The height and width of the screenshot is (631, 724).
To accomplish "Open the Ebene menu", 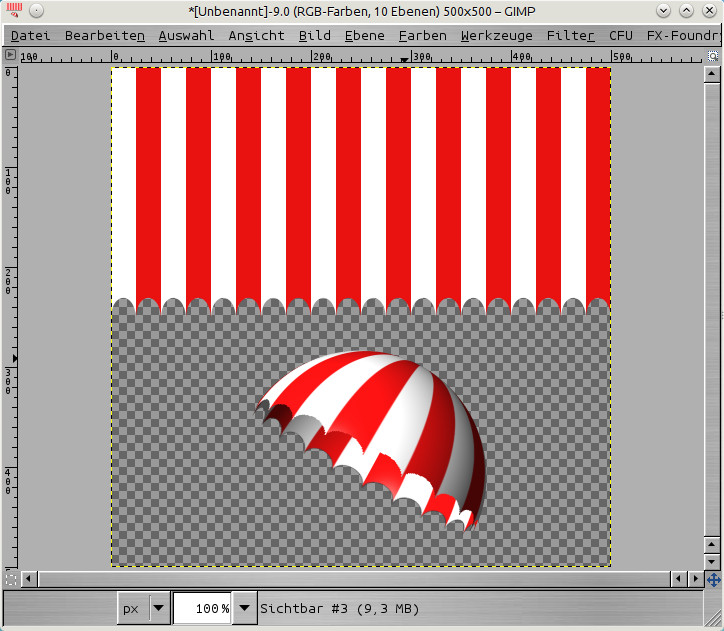I will (364, 35).
